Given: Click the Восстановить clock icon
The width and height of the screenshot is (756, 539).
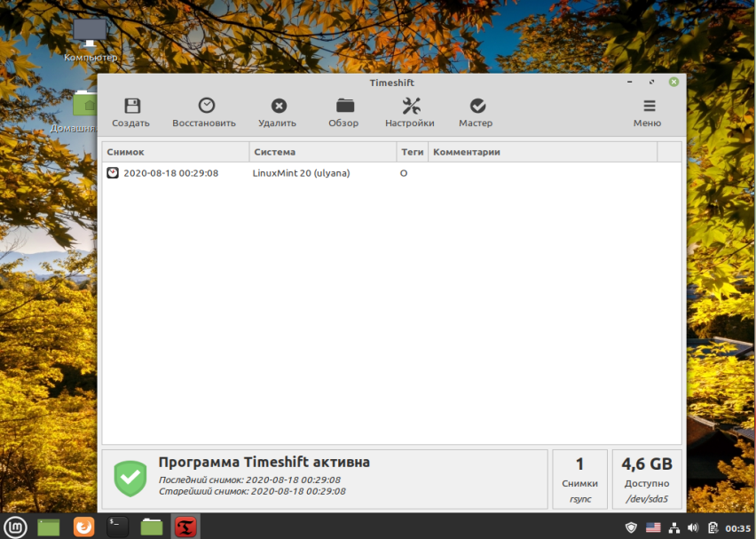Looking at the screenshot, I should 207,105.
